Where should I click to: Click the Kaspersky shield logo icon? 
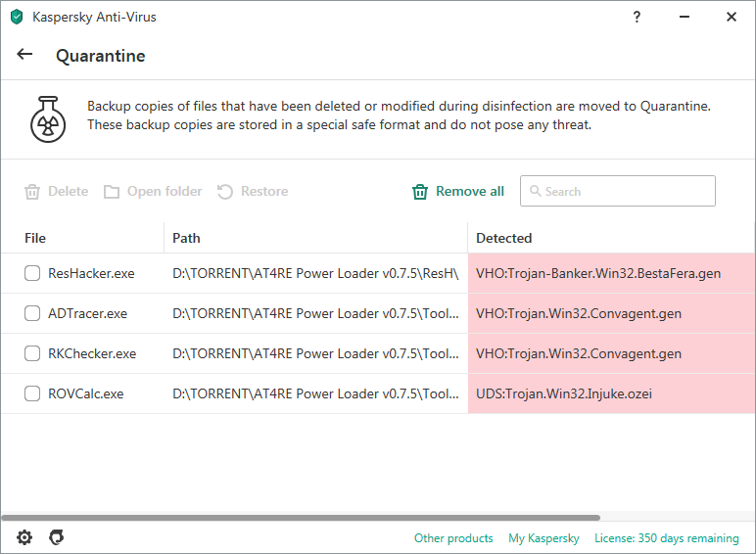click(x=17, y=17)
